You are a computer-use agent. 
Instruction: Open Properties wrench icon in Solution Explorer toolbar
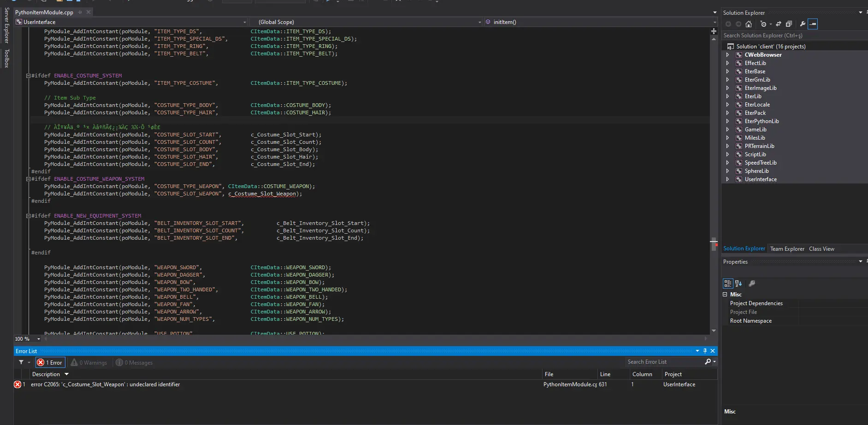coord(803,24)
